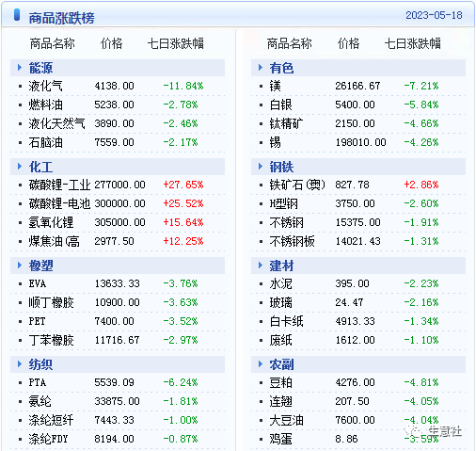Expand the 纺织 category arrow
This screenshot has height=451, width=476.
[20, 364]
